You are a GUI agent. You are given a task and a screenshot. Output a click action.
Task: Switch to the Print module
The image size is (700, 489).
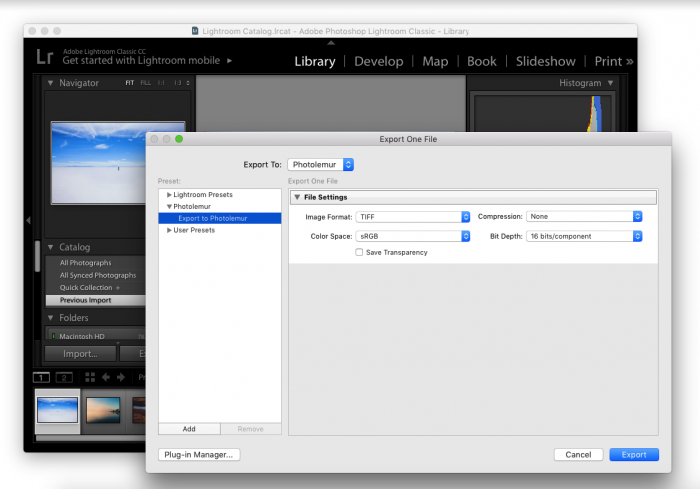point(608,62)
